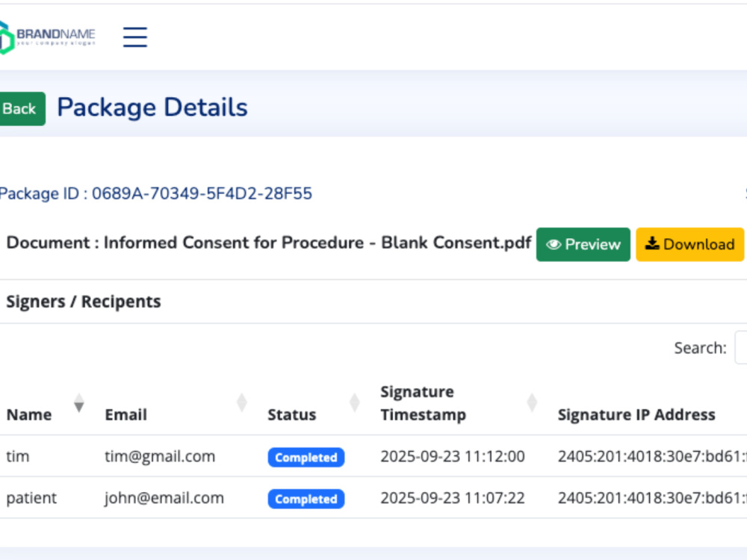Sort table by Email column arrow

pos(242,403)
